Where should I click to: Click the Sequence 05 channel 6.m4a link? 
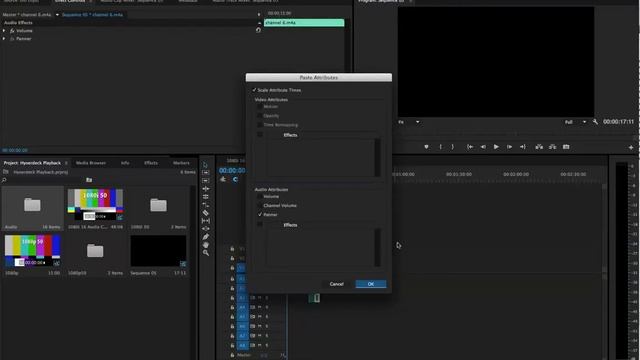pos(92,15)
